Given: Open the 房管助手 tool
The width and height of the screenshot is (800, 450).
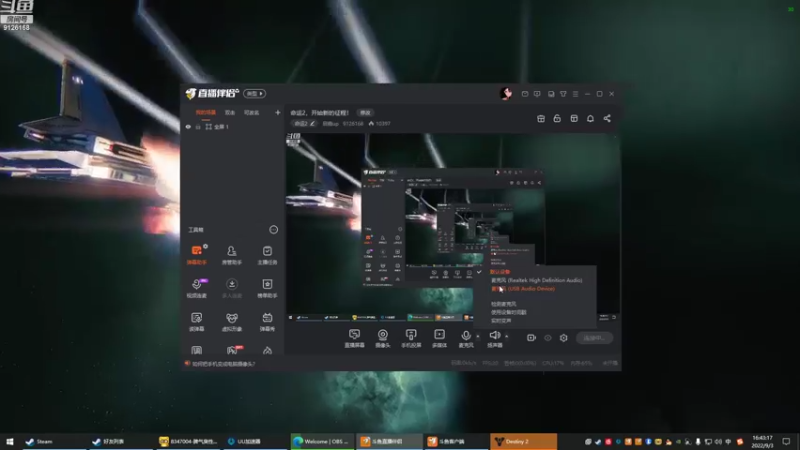Looking at the screenshot, I should 232,255.
